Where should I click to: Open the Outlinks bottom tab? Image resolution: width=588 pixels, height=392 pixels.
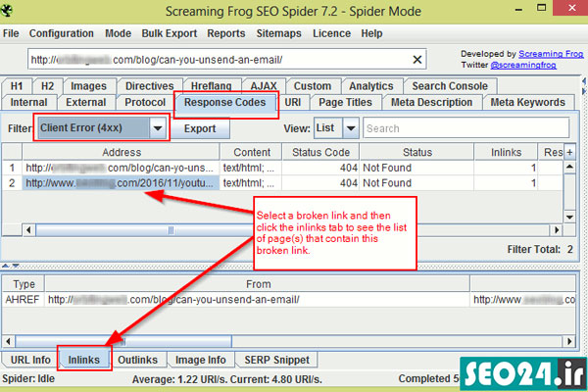click(137, 360)
